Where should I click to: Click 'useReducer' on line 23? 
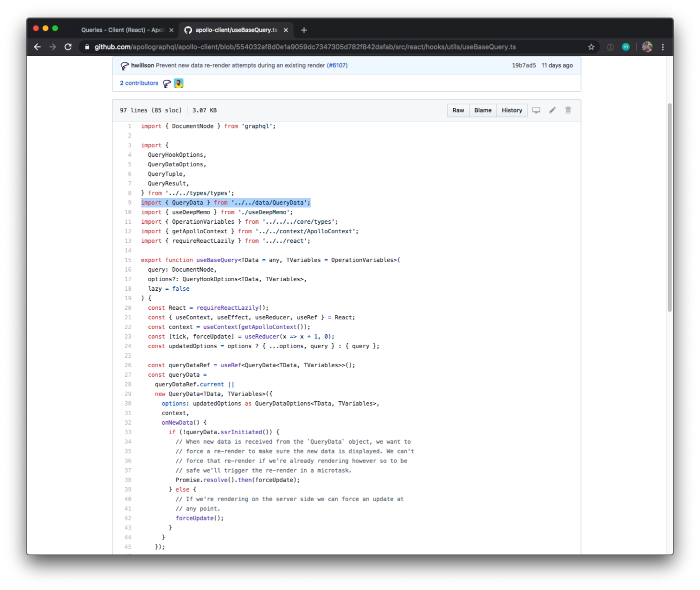click(x=262, y=337)
